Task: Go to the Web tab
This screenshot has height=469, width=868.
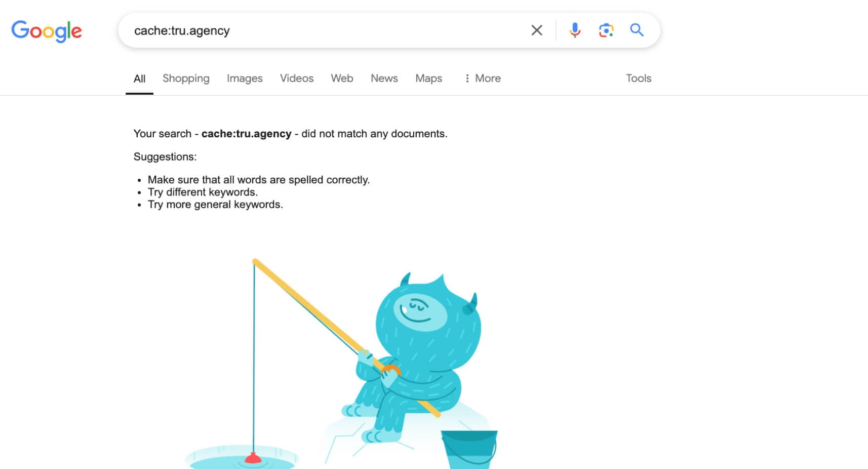Action: pos(342,79)
